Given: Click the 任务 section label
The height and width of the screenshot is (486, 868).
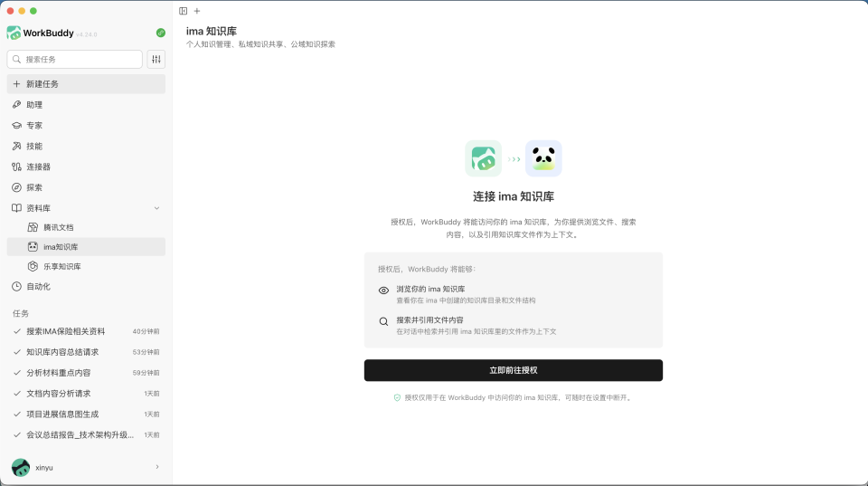Looking at the screenshot, I should (x=21, y=314).
